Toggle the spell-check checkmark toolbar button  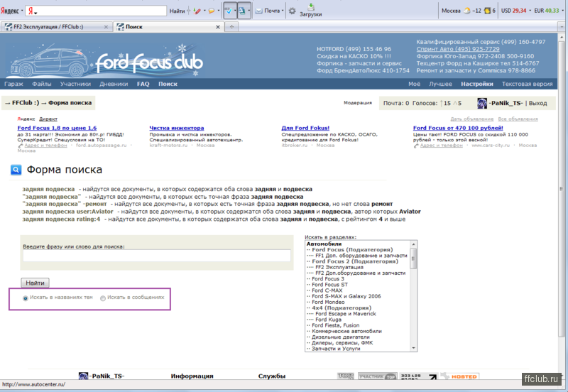(x=228, y=11)
